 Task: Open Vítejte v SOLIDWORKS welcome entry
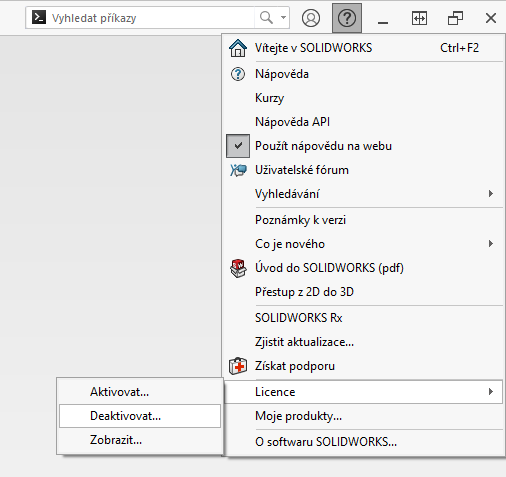click(x=364, y=48)
